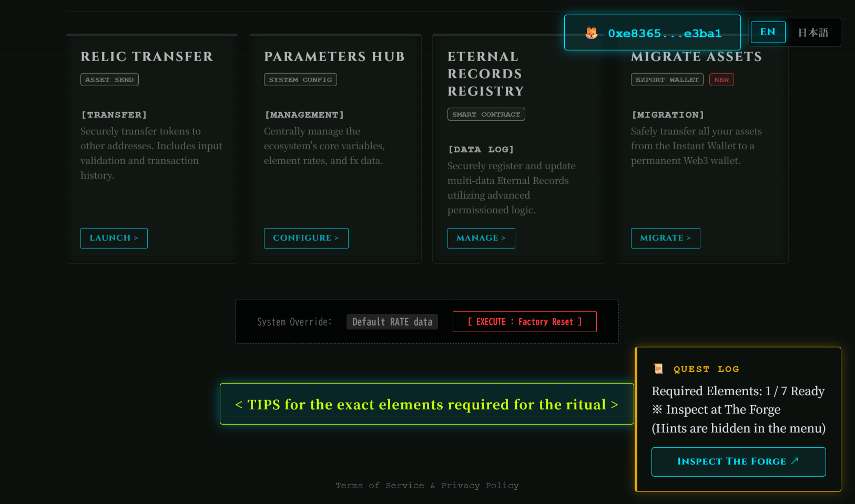Click the Quest Log scroll icon

658,369
